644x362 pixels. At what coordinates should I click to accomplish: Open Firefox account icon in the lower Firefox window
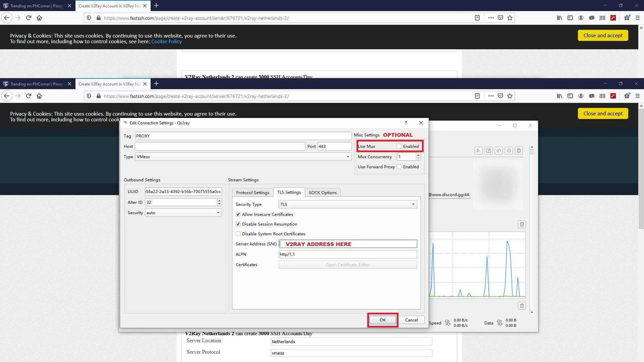(581, 96)
